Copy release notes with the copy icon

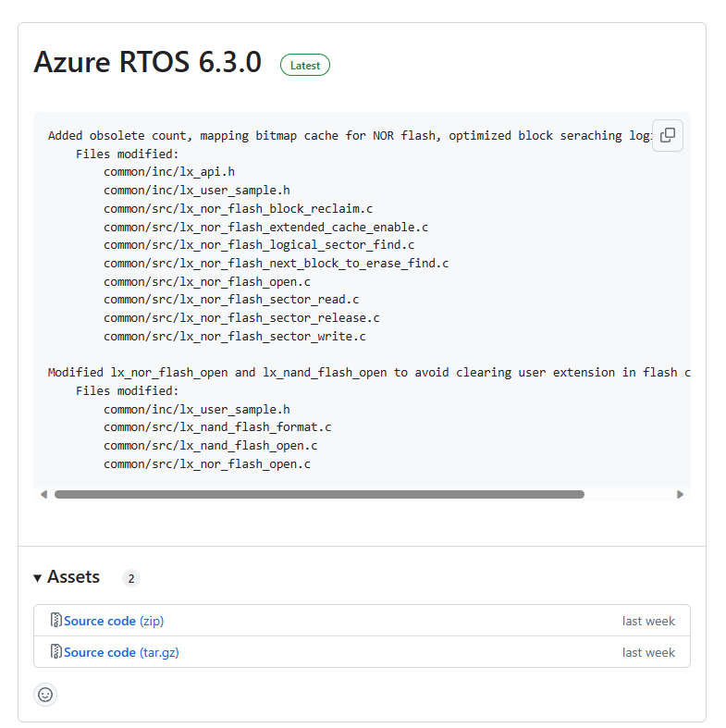coord(667,136)
